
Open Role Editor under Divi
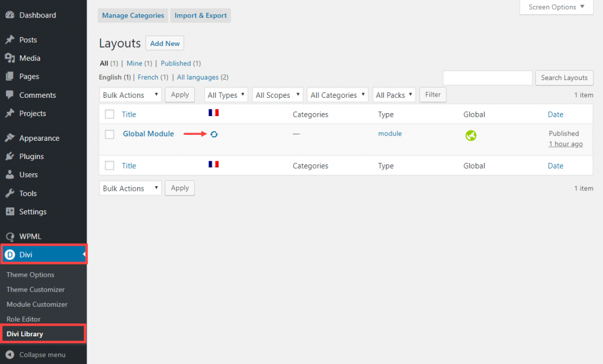coord(24,319)
